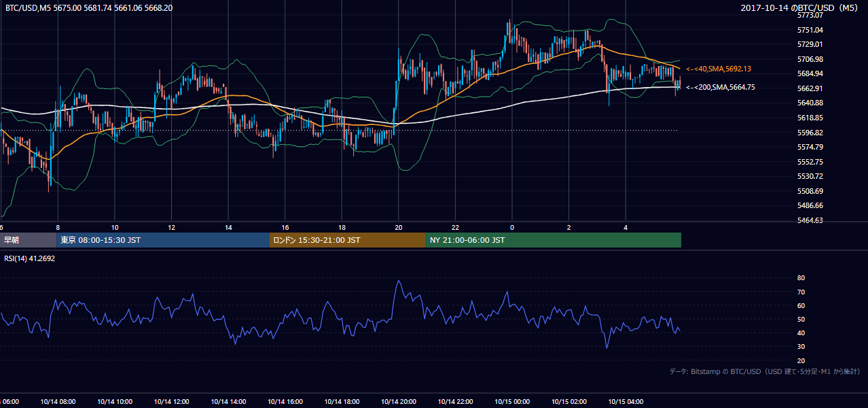868x408 pixels.
Task: Click the RSI(14) 41.2692 indicator label
Action: point(30,258)
